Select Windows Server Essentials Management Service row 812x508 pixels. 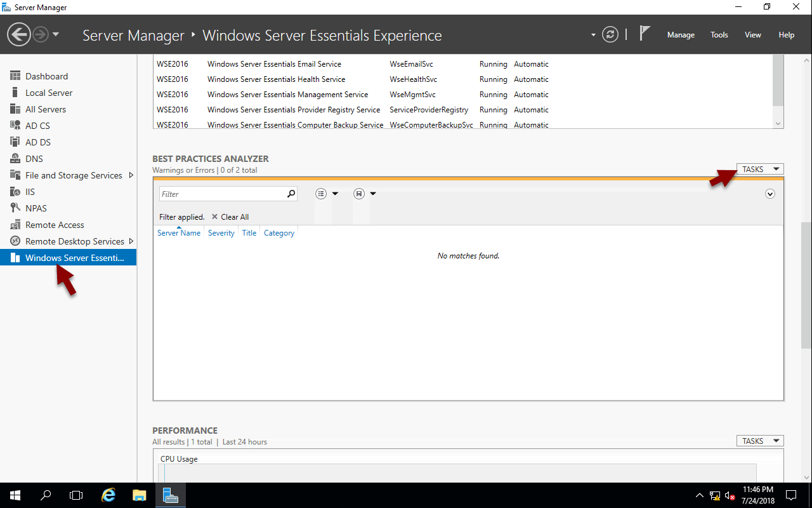tap(463, 95)
